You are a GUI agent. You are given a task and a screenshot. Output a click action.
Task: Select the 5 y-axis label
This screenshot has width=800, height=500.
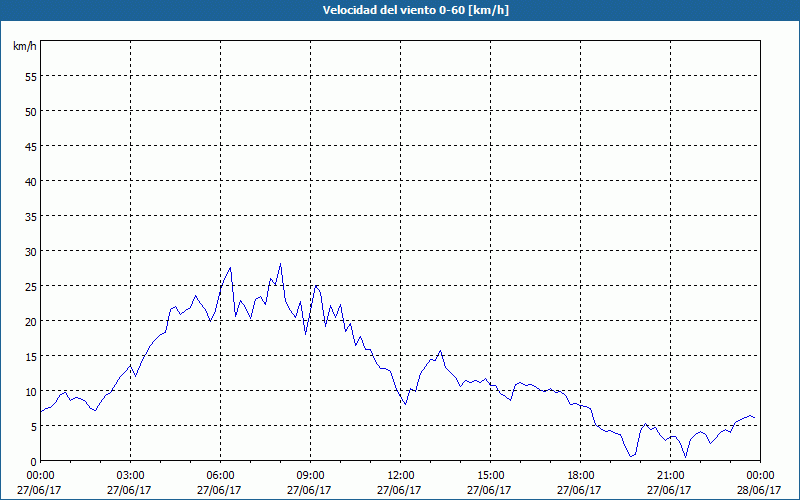click(x=34, y=427)
